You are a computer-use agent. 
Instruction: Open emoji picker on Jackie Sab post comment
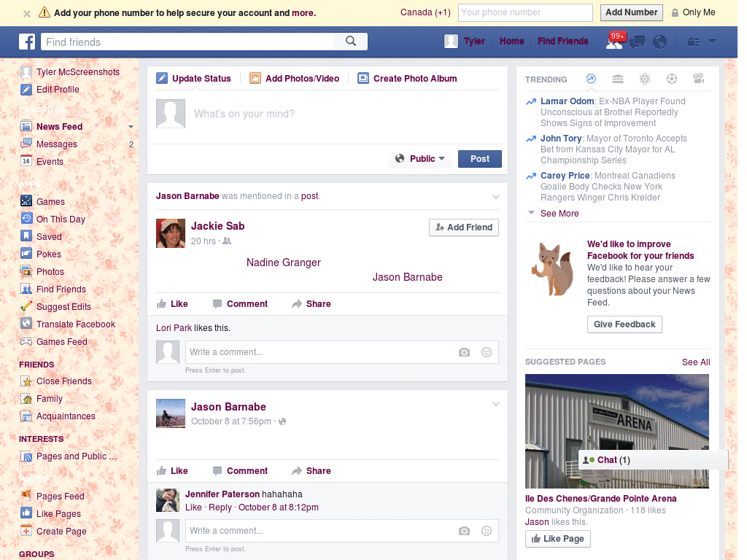click(x=487, y=352)
